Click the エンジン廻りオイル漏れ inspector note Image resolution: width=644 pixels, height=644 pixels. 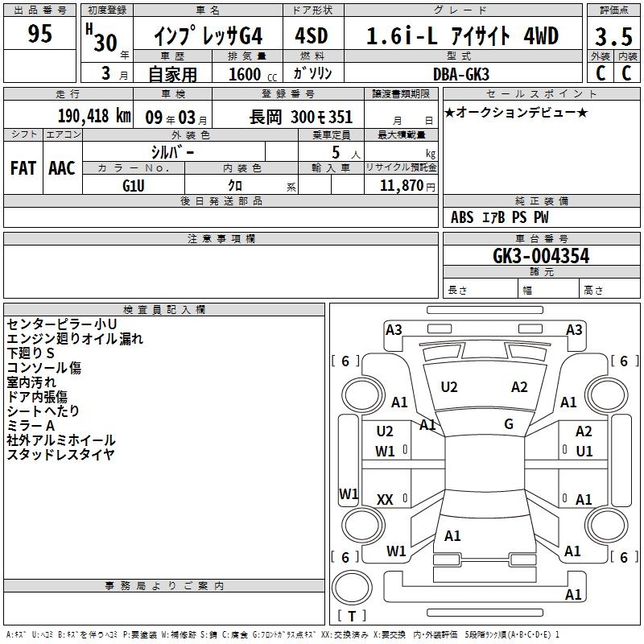tap(75, 339)
